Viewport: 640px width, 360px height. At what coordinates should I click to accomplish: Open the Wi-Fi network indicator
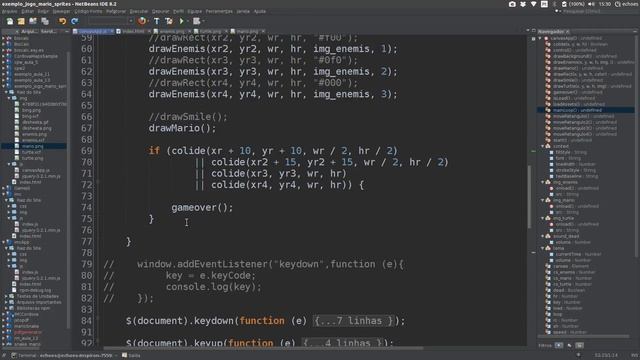click(533, 4)
